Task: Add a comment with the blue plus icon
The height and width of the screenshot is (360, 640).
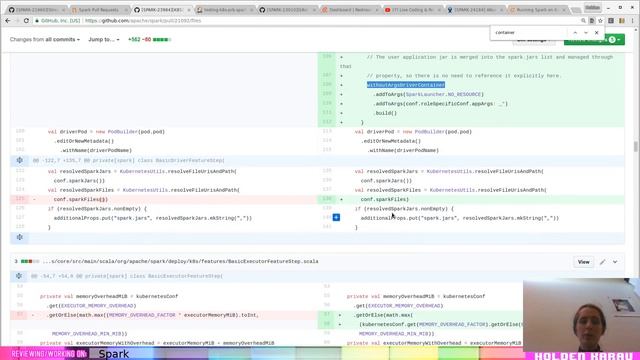Action: (x=336, y=218)
